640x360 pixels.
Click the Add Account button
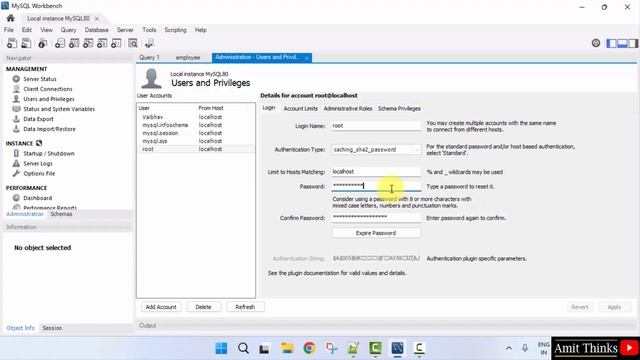point(161,307)
